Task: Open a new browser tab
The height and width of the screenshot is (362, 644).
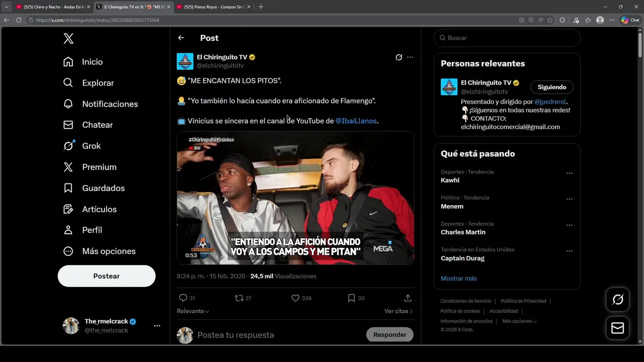Action: pyautogui.click(x=261, y=7)
